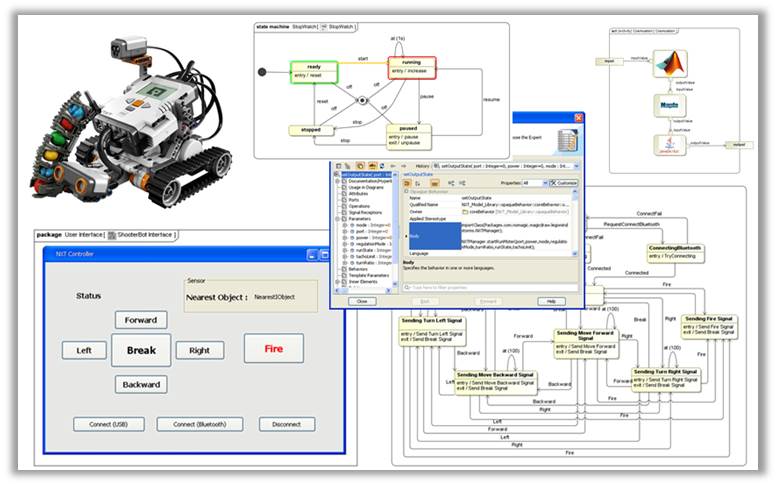Click the Help button in specification dialog
The height and width of the screenshot is (485, 776).
[551, 301]
